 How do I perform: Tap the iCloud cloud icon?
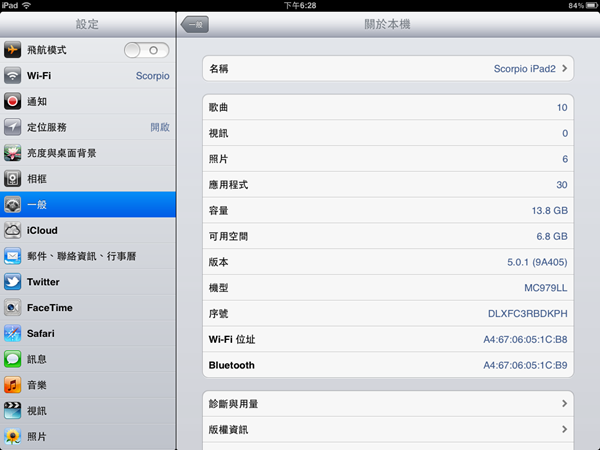(12, 230)
